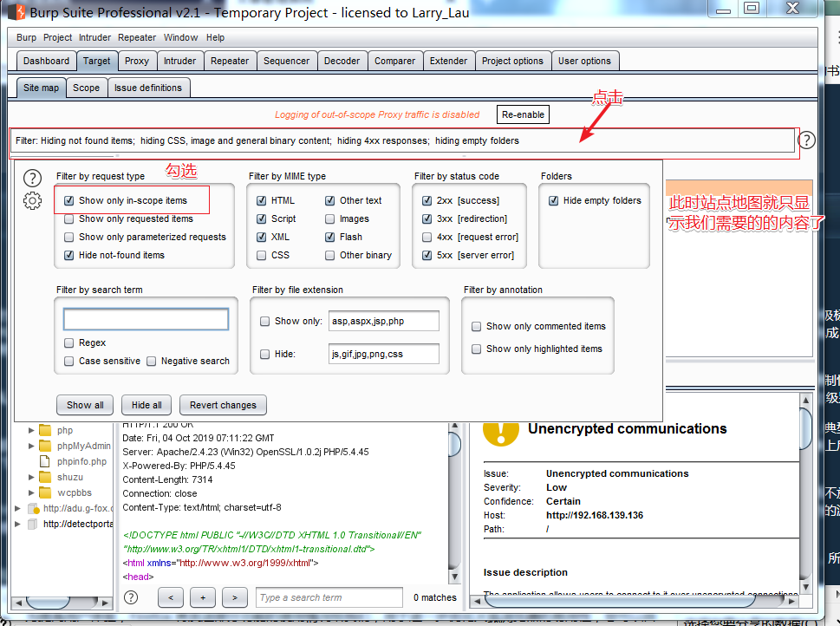The image size is (840, 626).
Task: Switch to the Proxy tab
Action: pos(137,61)
